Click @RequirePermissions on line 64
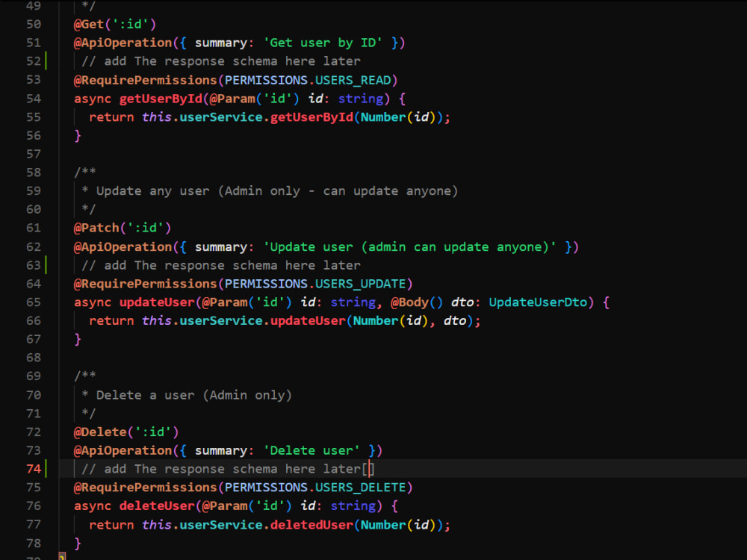The image size is (747, 560). tap(146, 284)
